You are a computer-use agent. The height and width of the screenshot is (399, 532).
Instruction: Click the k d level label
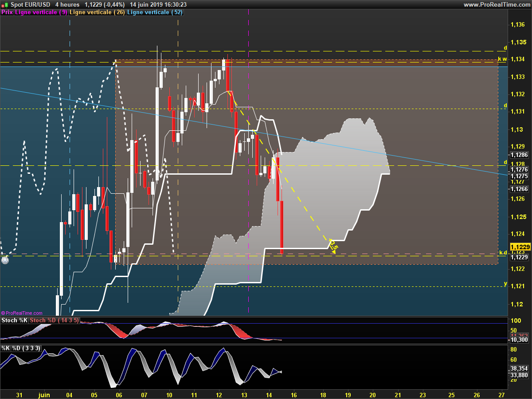(x=503, y=253)
